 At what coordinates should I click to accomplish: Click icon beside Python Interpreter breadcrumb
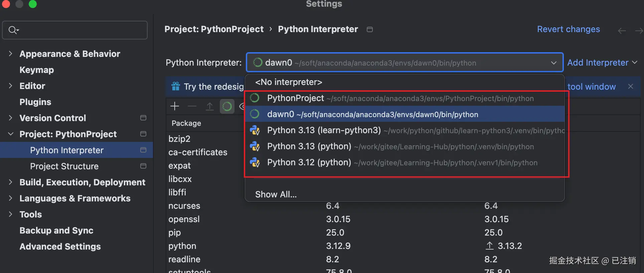(x=370, y=29)
